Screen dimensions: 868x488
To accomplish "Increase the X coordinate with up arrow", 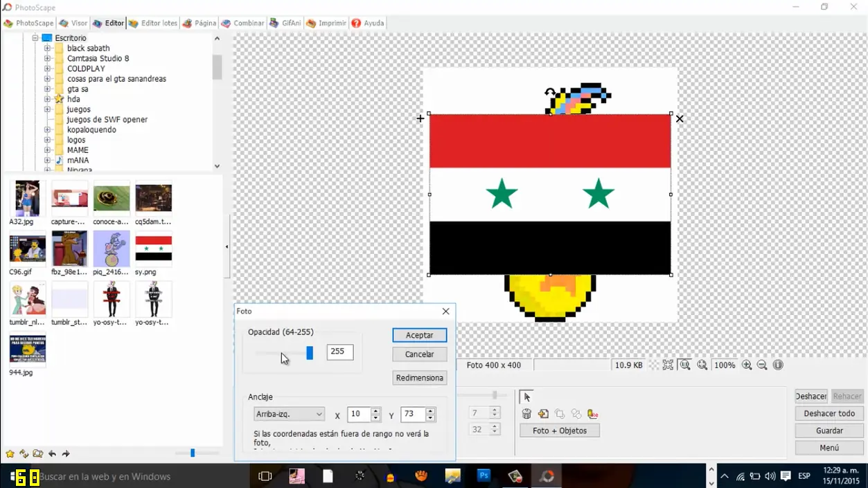I will click(x=375, y=411).
